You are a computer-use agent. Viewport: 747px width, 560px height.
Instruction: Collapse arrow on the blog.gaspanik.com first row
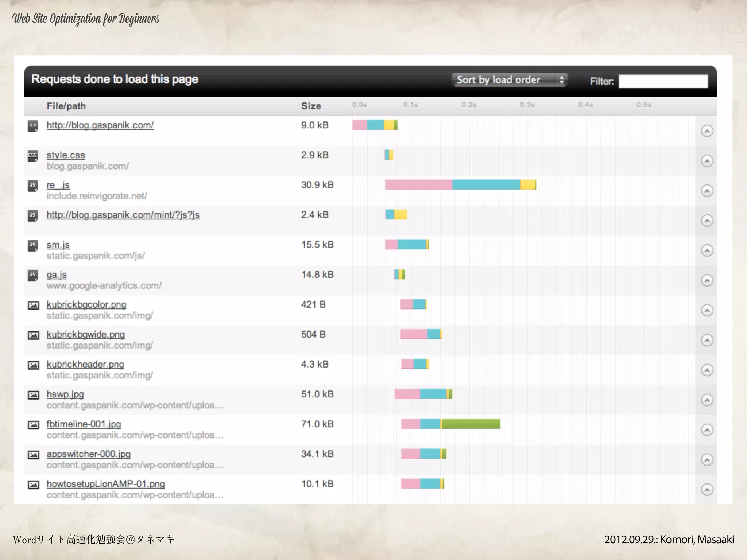tap(707, 131)
